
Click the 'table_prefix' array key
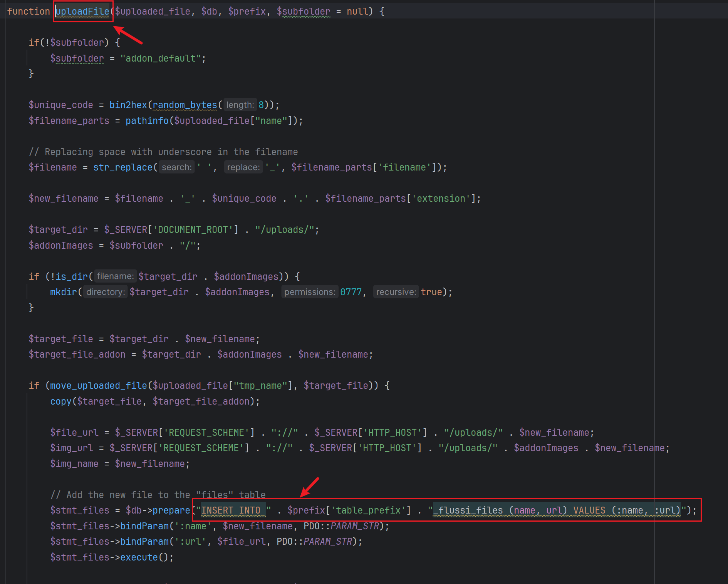(x=369, y=510)
